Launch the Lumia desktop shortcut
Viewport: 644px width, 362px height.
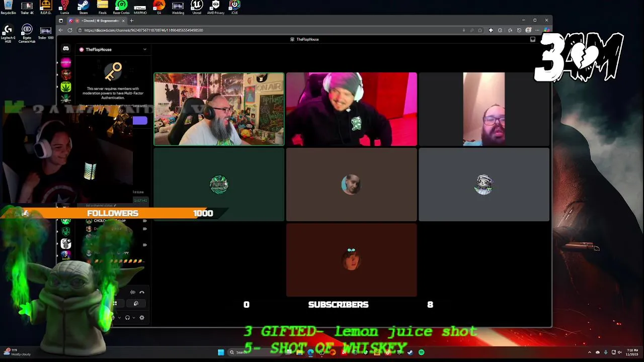tap(64, 7)
